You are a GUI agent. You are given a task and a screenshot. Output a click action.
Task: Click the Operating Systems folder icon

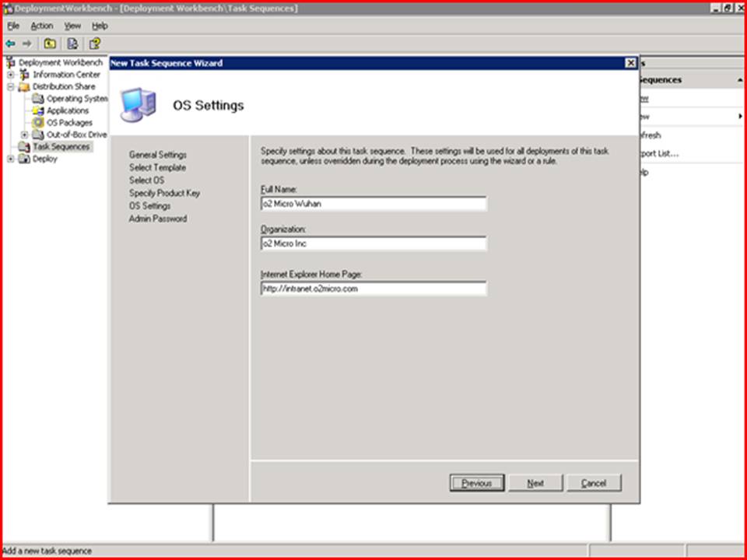[38, 99]
